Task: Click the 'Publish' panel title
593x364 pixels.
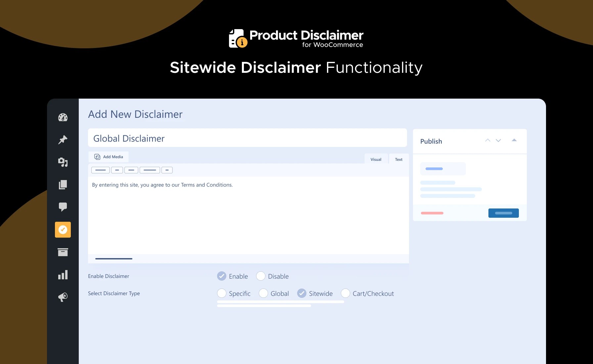Action: [431, 141]
